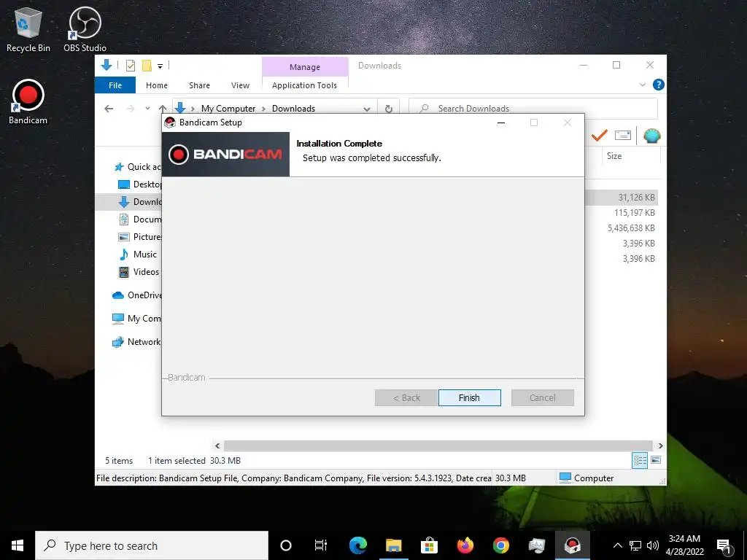Click the Bandicam logo banner in the setup dialog
The width and height of the screenshot is (747, 560).
pyautogui.click(x=226, y=155)
